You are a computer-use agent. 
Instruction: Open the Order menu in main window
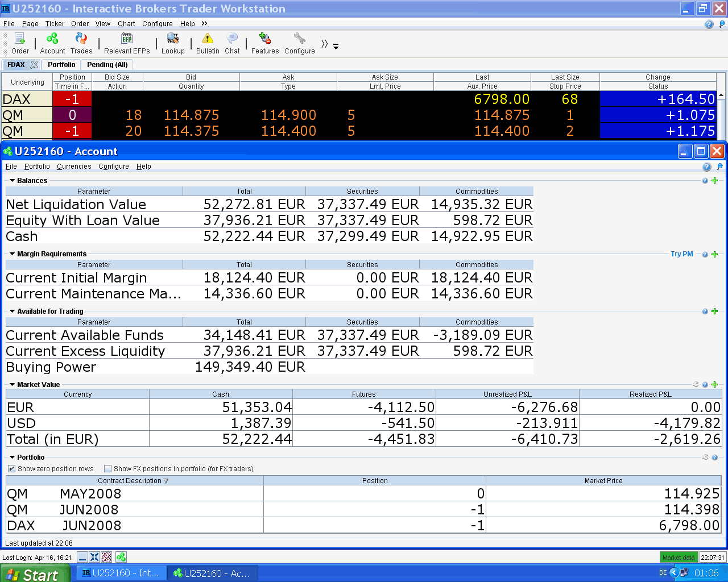80,24
